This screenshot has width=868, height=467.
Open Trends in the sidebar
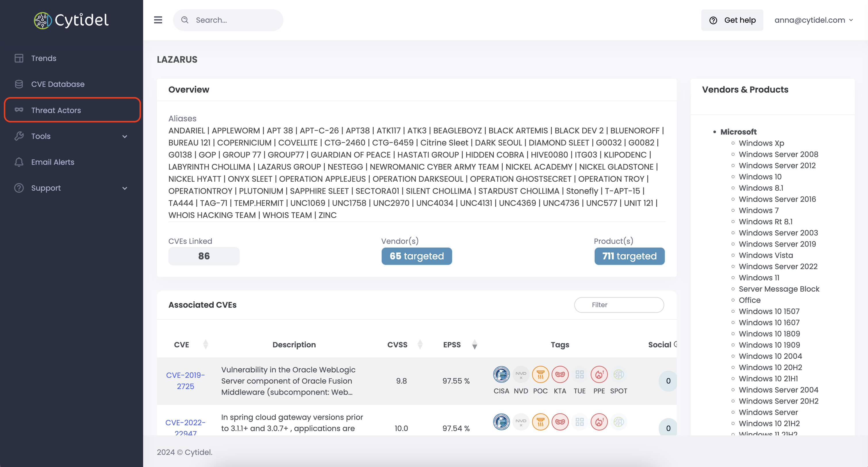(x=72, y=58)
